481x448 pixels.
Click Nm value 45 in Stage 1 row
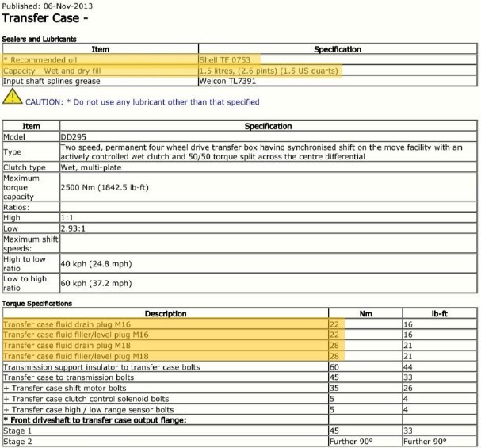click(x=334, y=431)
